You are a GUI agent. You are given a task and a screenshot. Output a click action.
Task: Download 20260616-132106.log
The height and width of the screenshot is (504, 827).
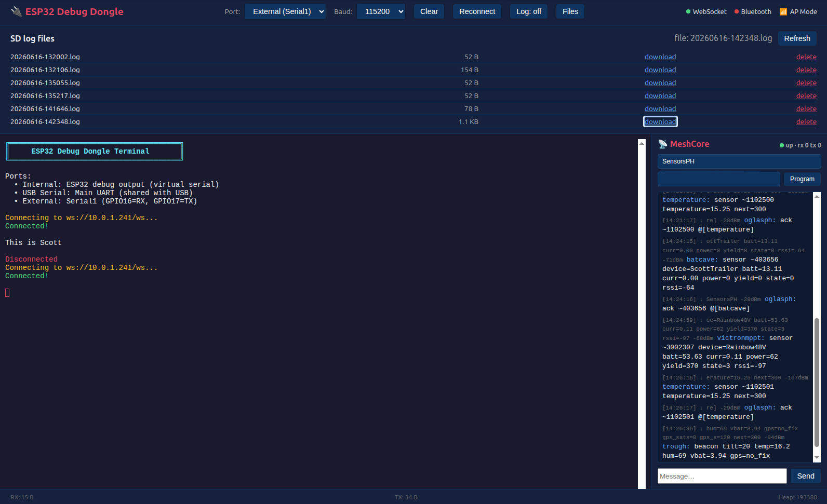point(660,70)
